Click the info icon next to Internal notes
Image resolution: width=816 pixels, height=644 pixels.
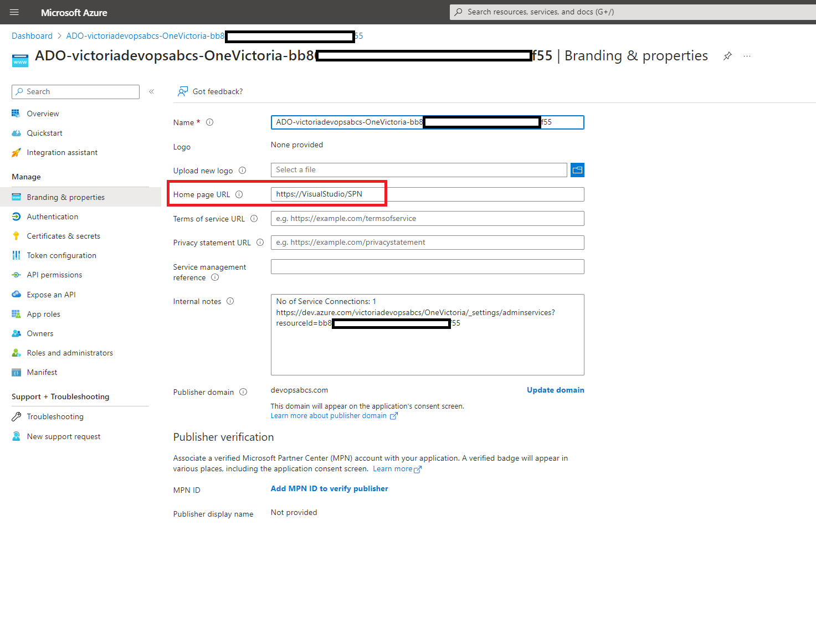pos(230,301)
